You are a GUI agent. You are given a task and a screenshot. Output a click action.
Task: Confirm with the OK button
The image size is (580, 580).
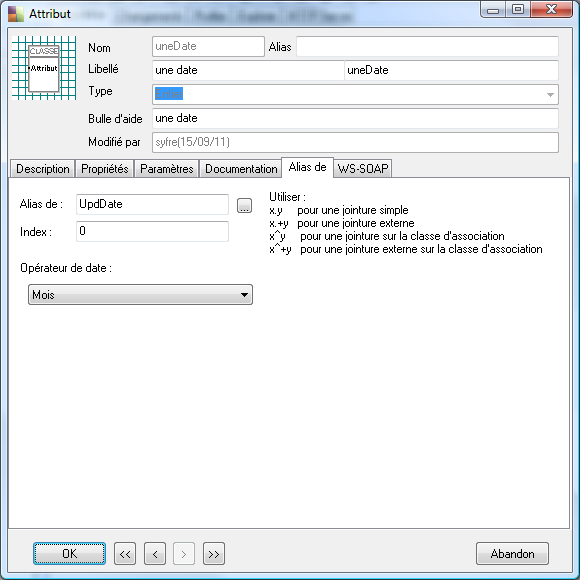70,554
